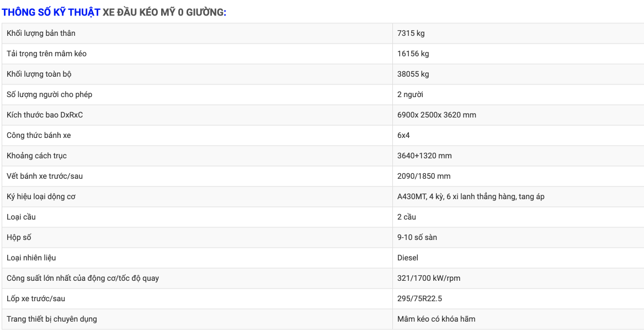644x331 pixels.
Task: Select the Diesel fuel type value
Action: pyautogui.click(x=408, y=258)
